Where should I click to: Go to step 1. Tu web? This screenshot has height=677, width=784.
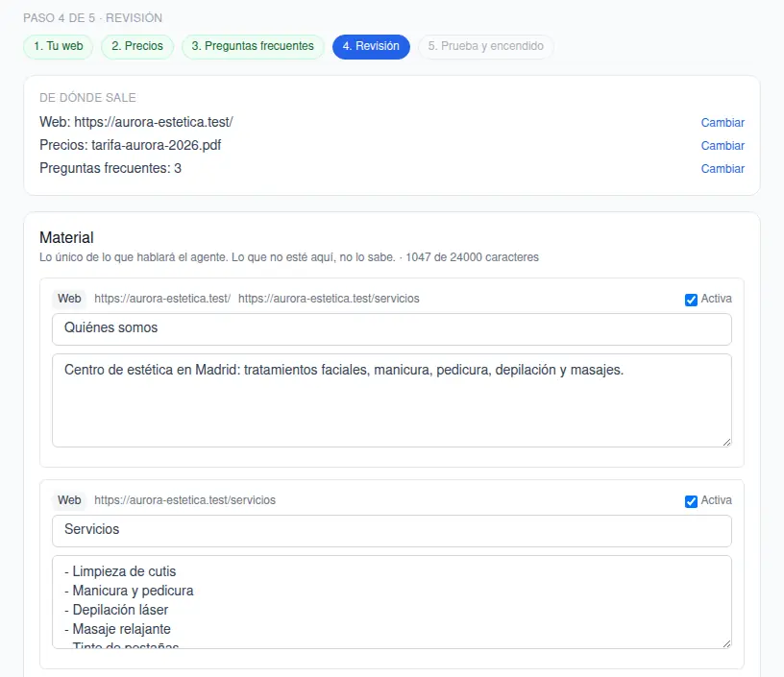pos(58,46)
